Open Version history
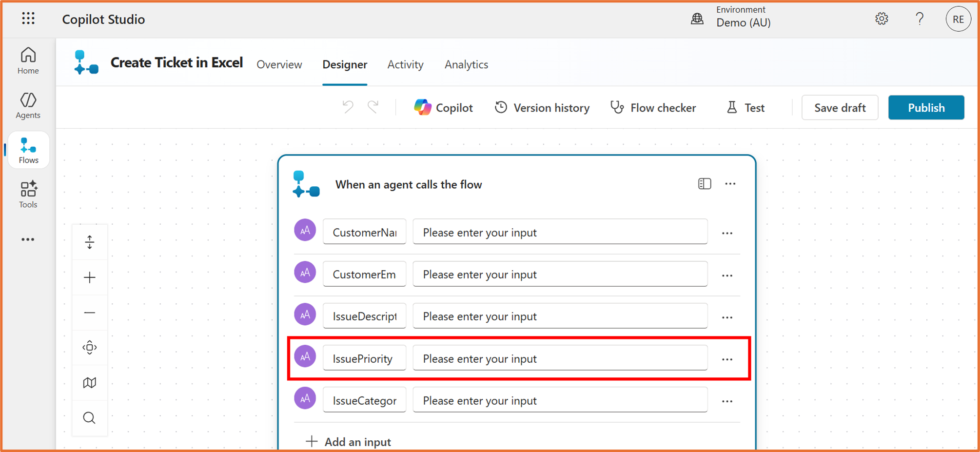This screenshot has width=980, height=452. pyautogui.click(x=542, y=107)
